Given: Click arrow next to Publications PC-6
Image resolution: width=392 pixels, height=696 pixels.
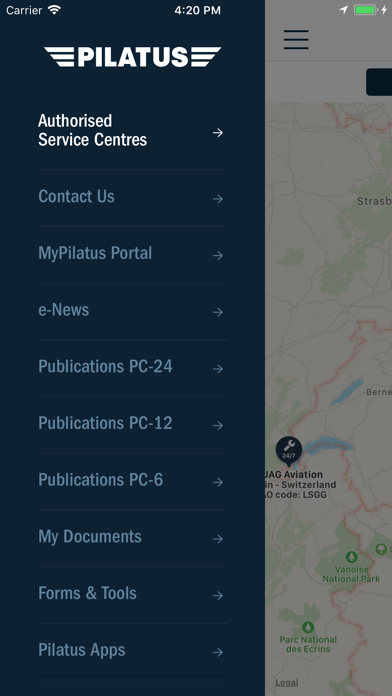Looking at the screenshot, I should [x=218, y=482].
